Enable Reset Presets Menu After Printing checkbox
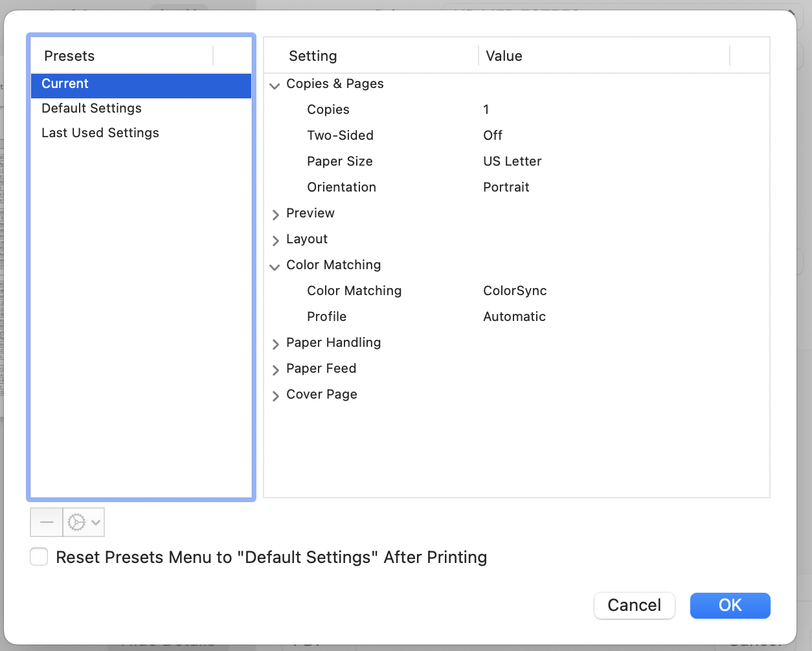812x651 pixels. tap(39, 557)
